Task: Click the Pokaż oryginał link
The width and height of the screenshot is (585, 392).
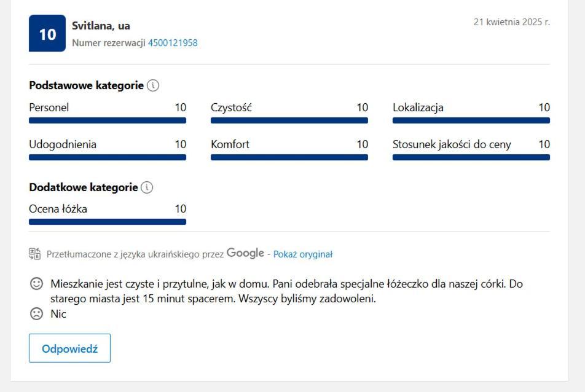Action: 302,254
